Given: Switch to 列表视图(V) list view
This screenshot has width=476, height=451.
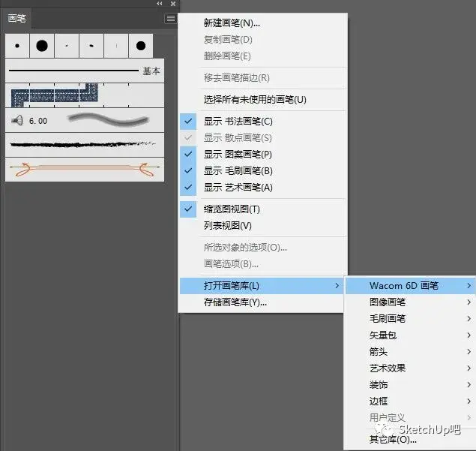Looking at the screenshot, I should (227, 226).
